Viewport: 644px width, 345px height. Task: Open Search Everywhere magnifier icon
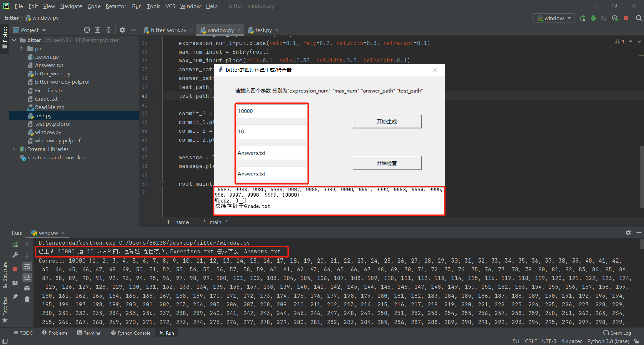tap(639, 18)
